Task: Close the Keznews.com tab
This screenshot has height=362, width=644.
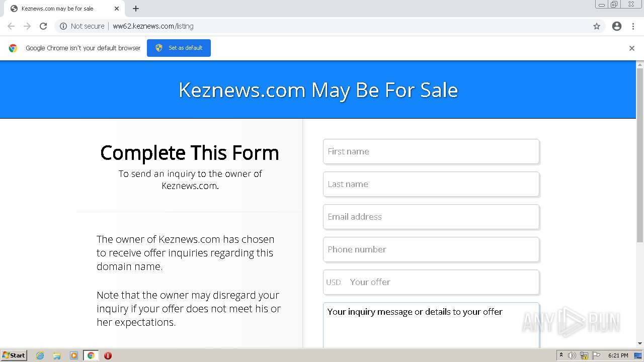Action: point(117,9)
